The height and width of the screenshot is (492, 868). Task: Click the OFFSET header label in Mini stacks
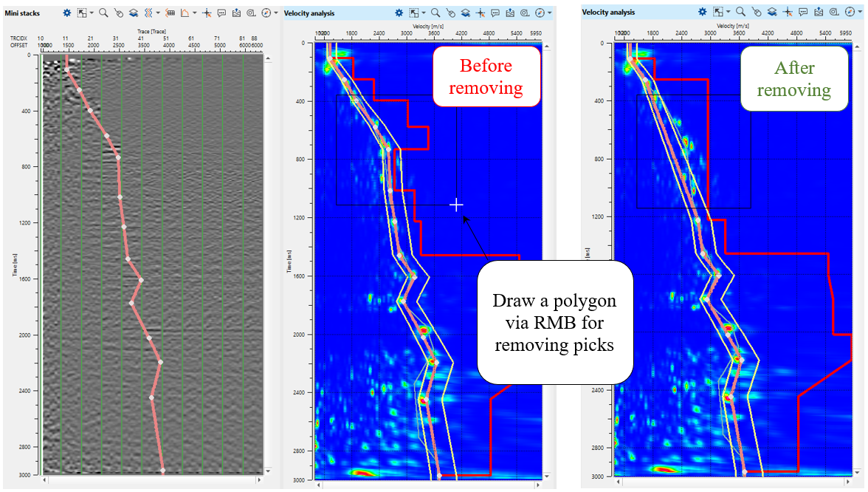click(x=18, y=46)
